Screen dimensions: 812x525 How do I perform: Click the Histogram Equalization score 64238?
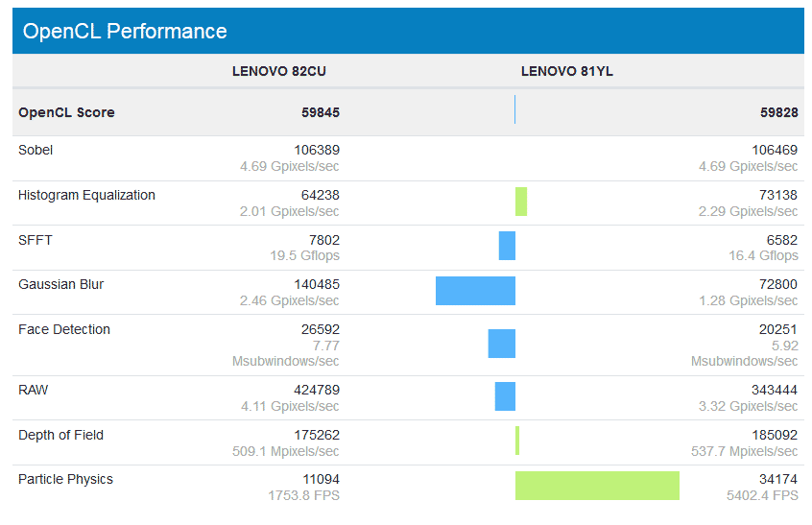point(321,195)
